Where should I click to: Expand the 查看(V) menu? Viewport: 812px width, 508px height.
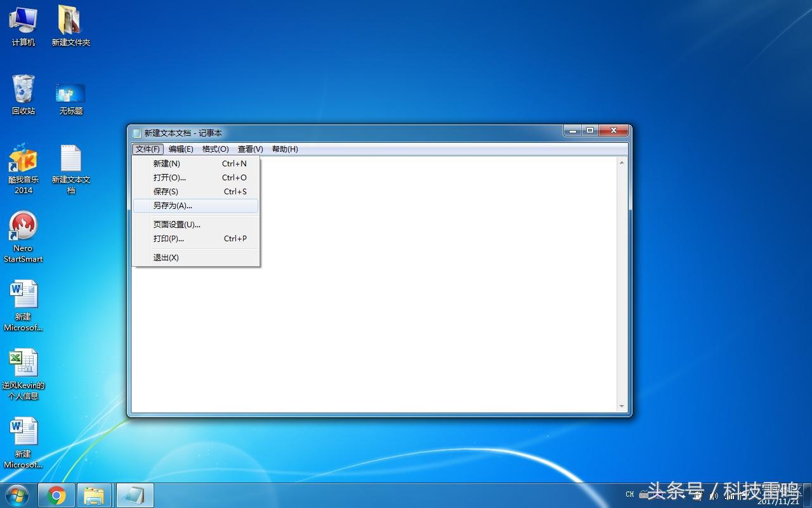tap(250, 149)
